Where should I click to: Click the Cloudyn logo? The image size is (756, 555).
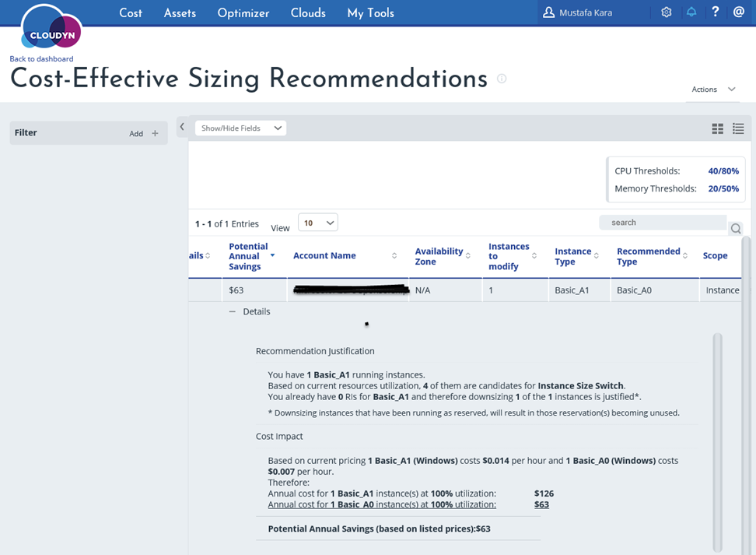point(51,27)
